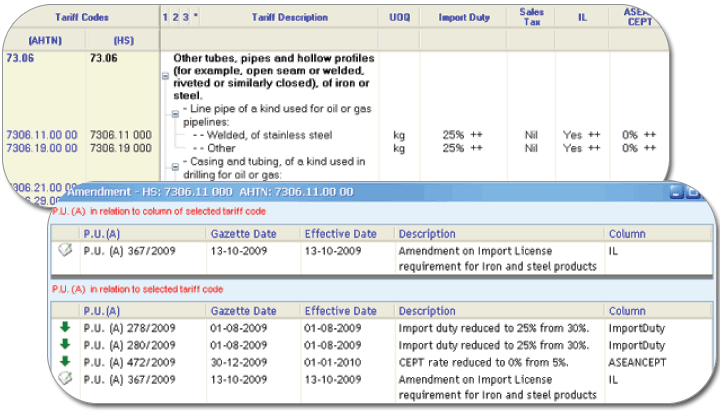The image size is (720, 420).
Task: Click the Tariff Description column header
Action: tap(290, 17)
